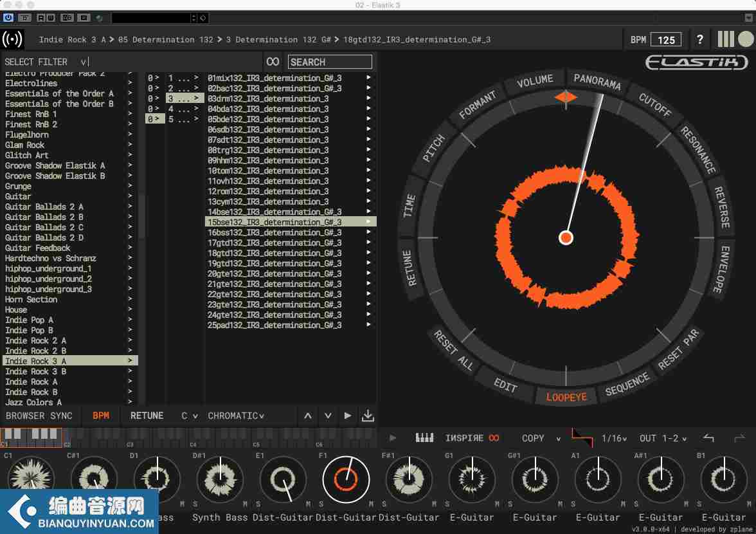Screen dimensions: 756x534
Task: Open the CHROMATIC scale dropdown
Action: pos(236,416)
